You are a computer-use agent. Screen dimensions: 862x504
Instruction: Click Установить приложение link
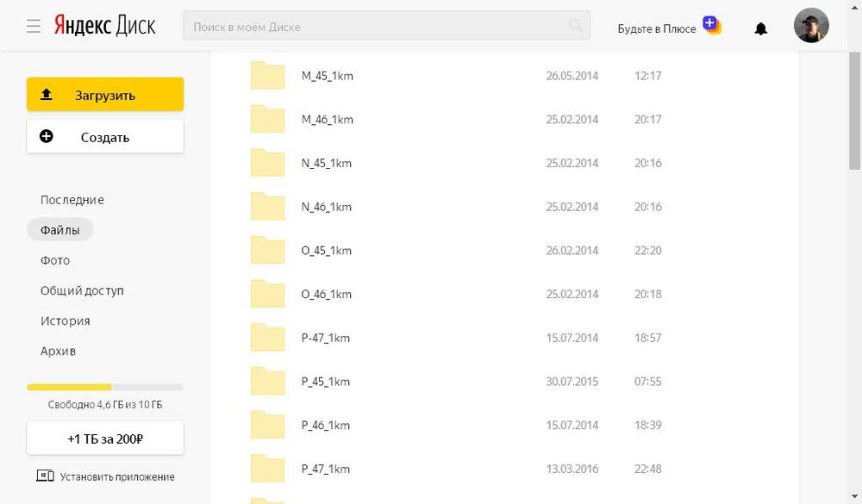[x=105, y=476]
